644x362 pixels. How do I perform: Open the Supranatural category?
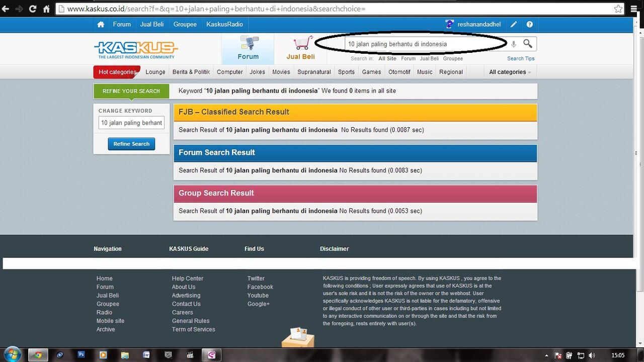pyautogui.click(x=314, y=72)
